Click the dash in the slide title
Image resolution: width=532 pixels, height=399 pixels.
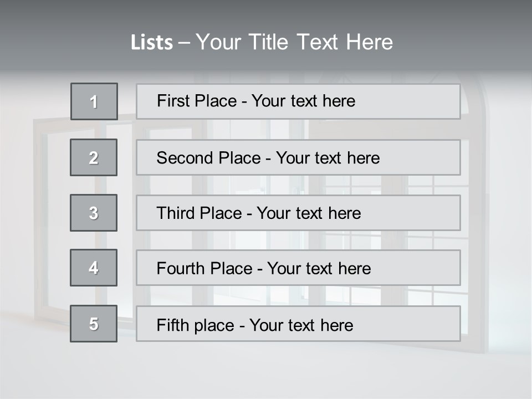[x=184, y=42]
